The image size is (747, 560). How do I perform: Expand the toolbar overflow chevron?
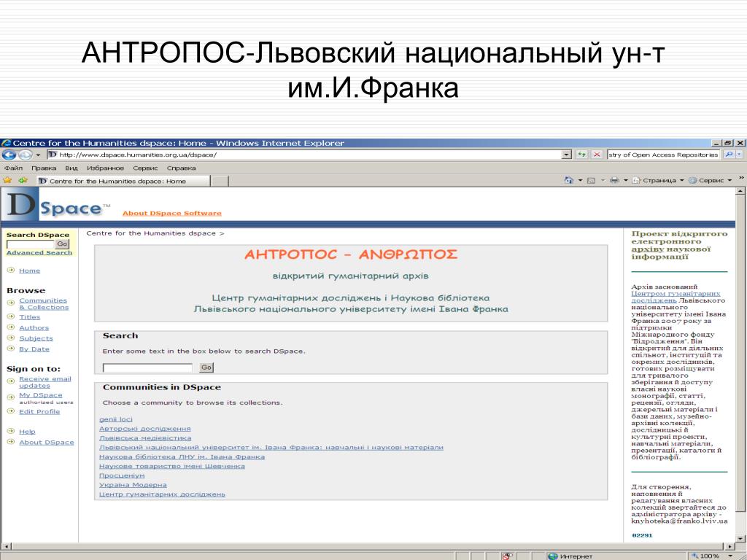[x=741, y=178]
